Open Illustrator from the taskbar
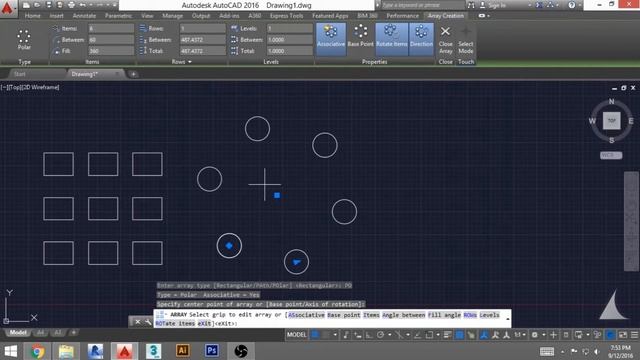Image resolution: width=640 pixels, height=360 pixels. [x=182, y=351]
